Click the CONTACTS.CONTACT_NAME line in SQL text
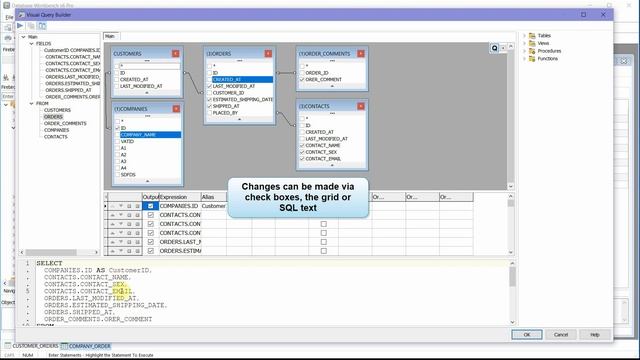 88,278
